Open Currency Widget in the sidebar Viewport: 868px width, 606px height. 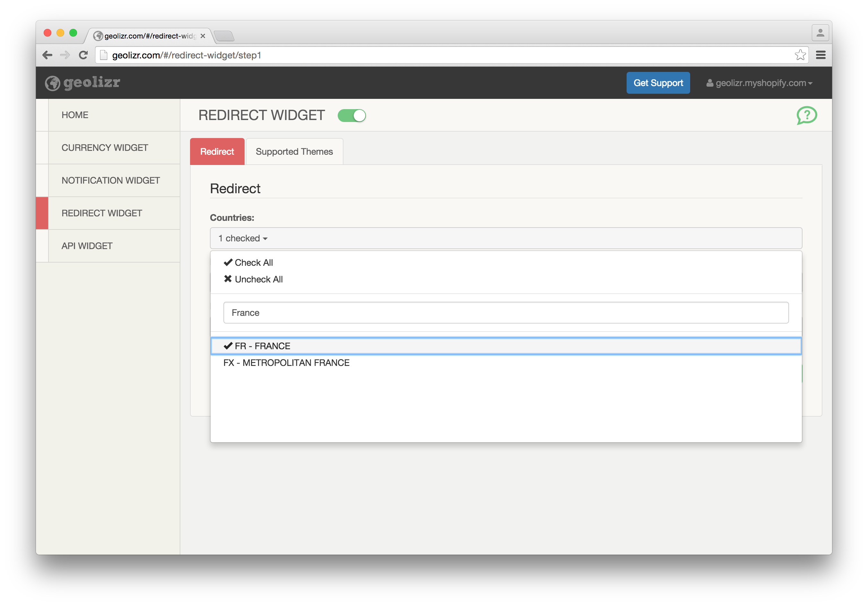tap(105, 148)
